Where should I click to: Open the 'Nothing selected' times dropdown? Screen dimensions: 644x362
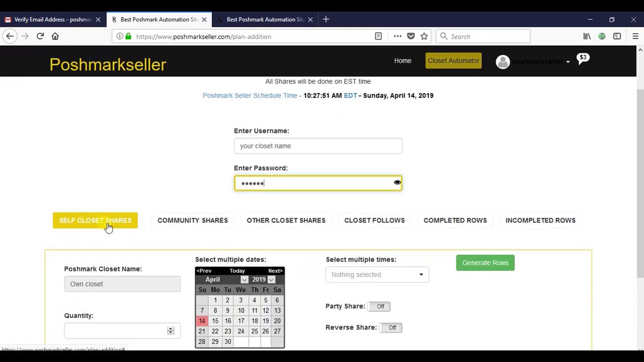coord(377,275)
